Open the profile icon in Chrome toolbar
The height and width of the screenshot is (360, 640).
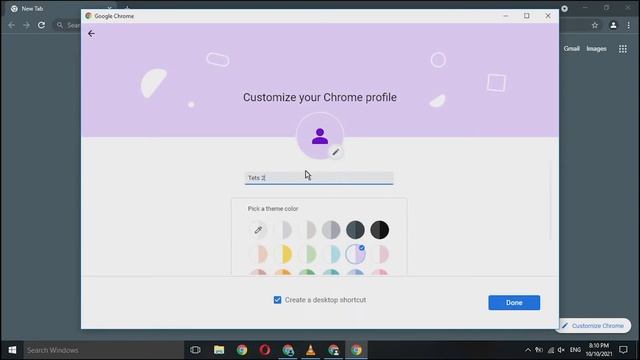tap(613, 25)
